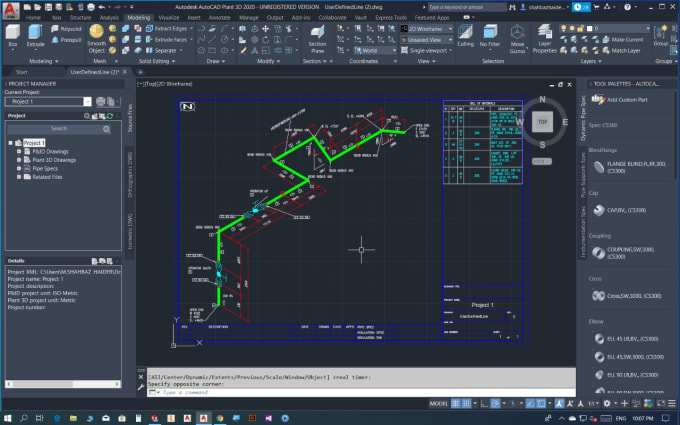This screenshot has width=680, height=425.
Task: Expand the Solid Editing panel
Action: click(157, 61)
